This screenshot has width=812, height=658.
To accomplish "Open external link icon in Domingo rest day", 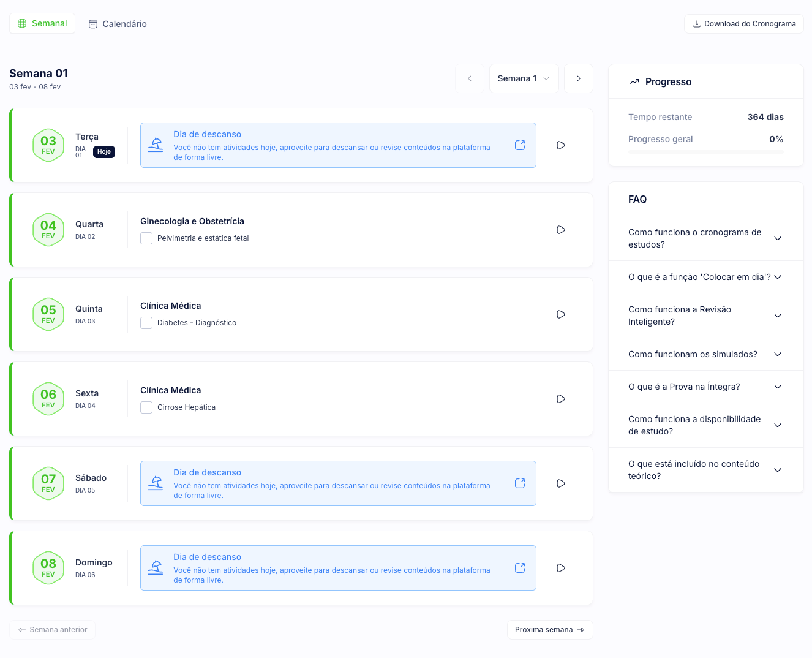I will [x=520, y=568].
